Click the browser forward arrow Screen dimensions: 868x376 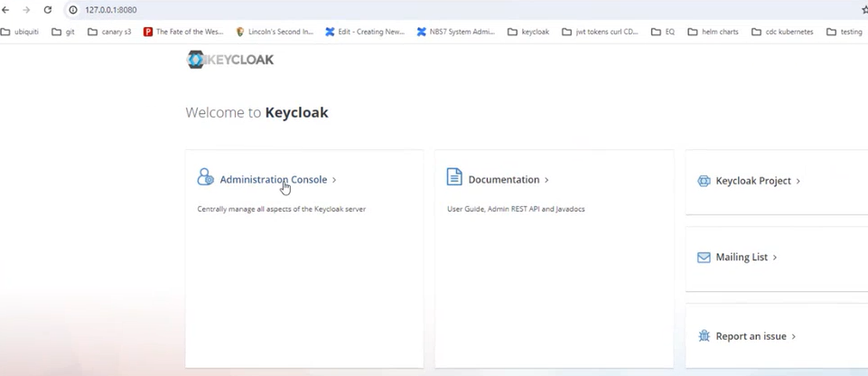26,10
